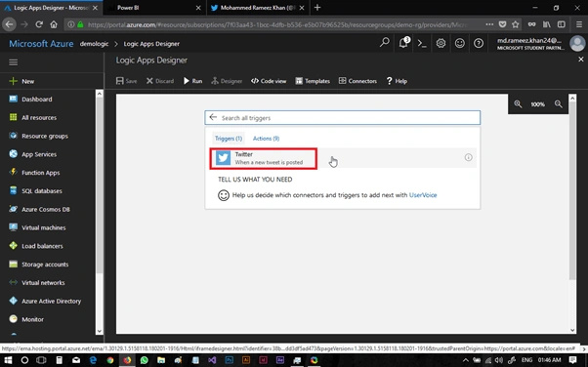Click the Designer toolbar item
The image size is (588, 367).
pyautogui.click(x=227, y=81)
